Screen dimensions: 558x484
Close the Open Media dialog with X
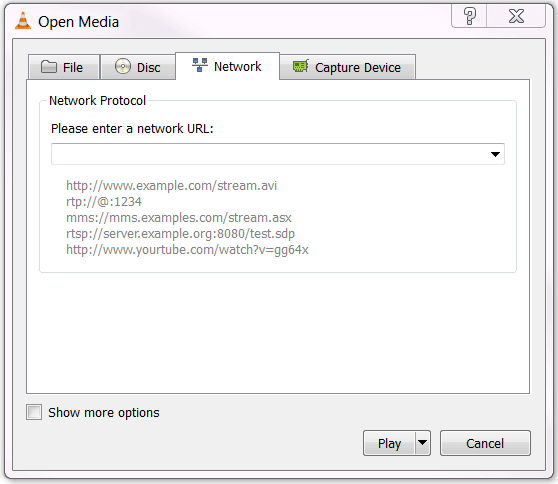pyautogui.click(x=516, y=16)
